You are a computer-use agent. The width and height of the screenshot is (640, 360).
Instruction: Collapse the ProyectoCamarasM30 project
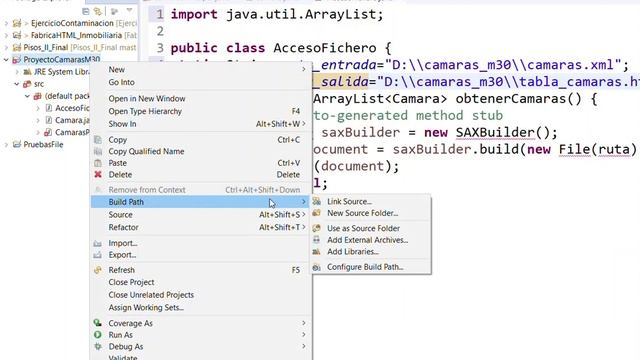pyautogui.click(x=6, y=60)
